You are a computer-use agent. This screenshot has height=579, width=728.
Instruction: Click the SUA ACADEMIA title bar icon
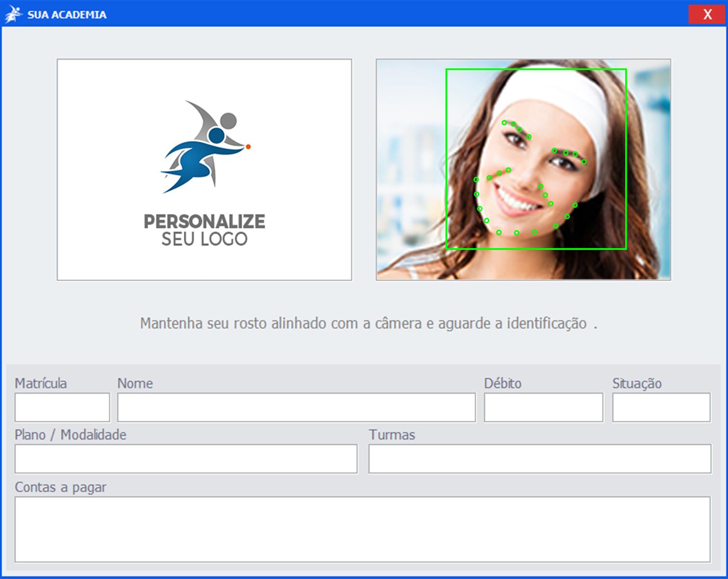point(13,14)
